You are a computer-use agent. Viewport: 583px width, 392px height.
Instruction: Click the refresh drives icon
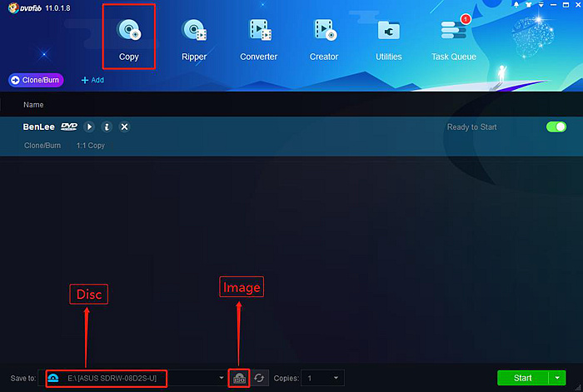pos(259,378)
